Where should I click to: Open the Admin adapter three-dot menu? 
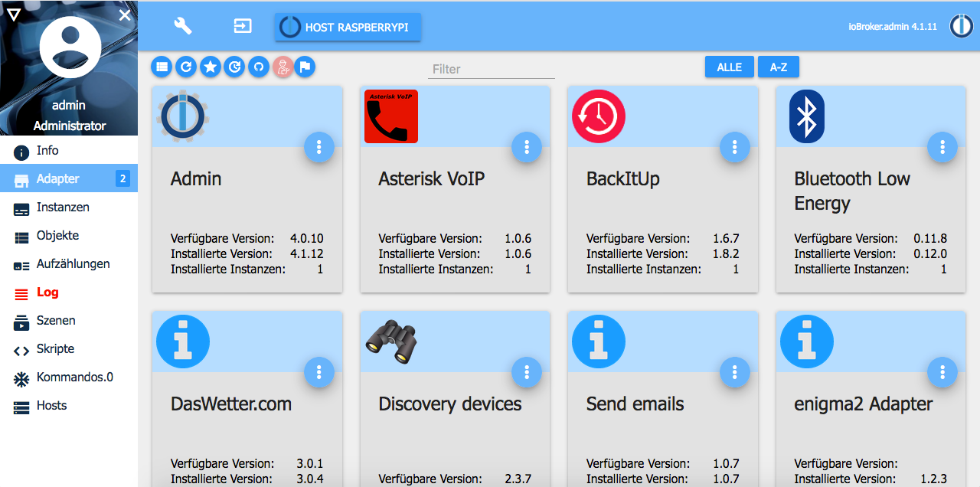coord(319,147)
